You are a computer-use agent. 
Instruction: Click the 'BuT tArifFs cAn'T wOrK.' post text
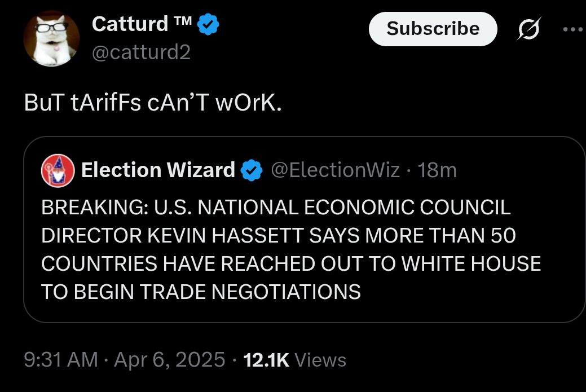tap(152, 105)
